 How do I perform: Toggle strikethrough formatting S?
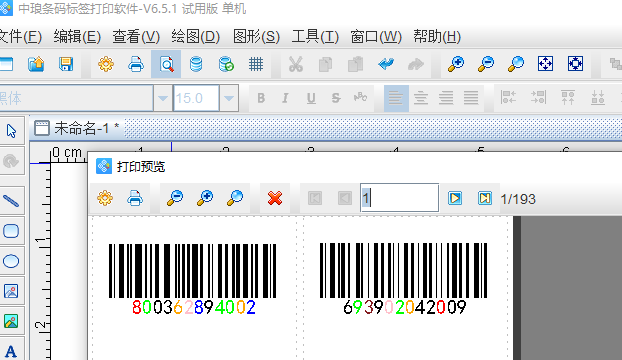[x=336, y=98]
